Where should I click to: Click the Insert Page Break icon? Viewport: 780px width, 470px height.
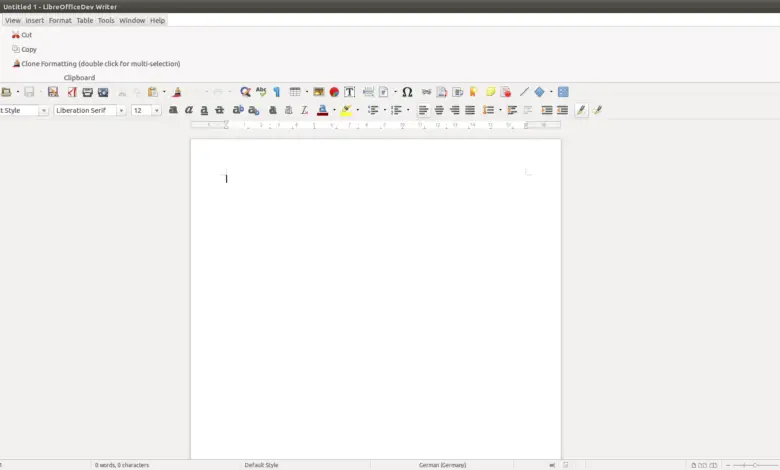pyautogui.click(x=368, y=92)
